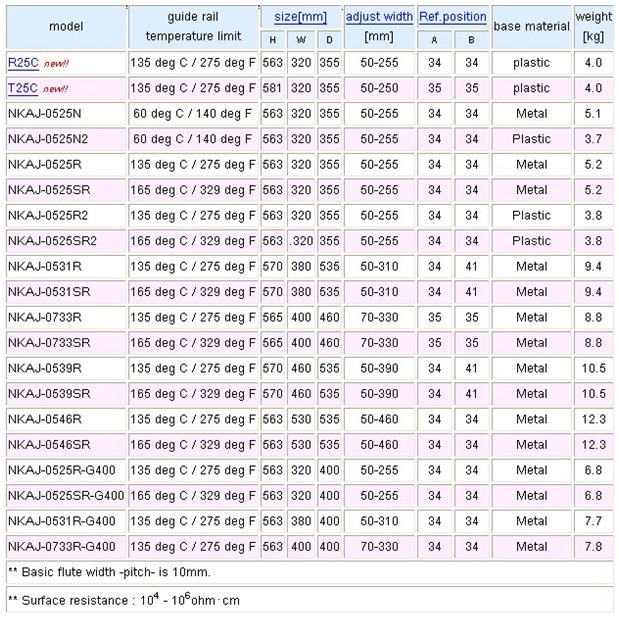
Task: Click adjust width 50-460 of NKAJ-0546R
Action: tap(379, 419)
